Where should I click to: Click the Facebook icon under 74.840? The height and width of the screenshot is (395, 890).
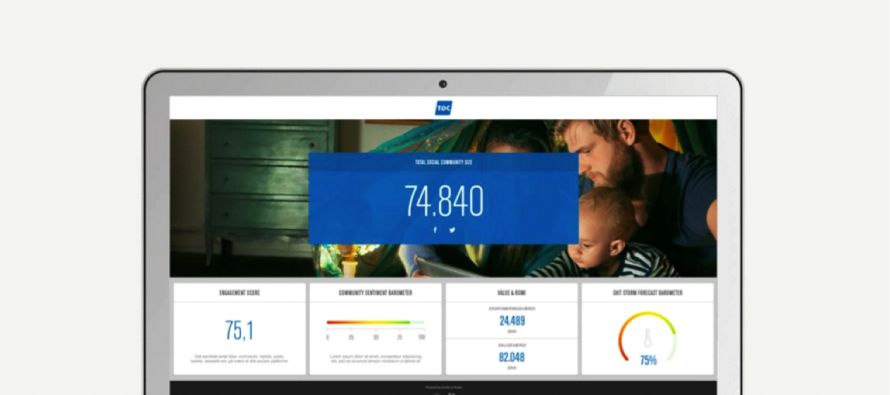pos(435,230)
